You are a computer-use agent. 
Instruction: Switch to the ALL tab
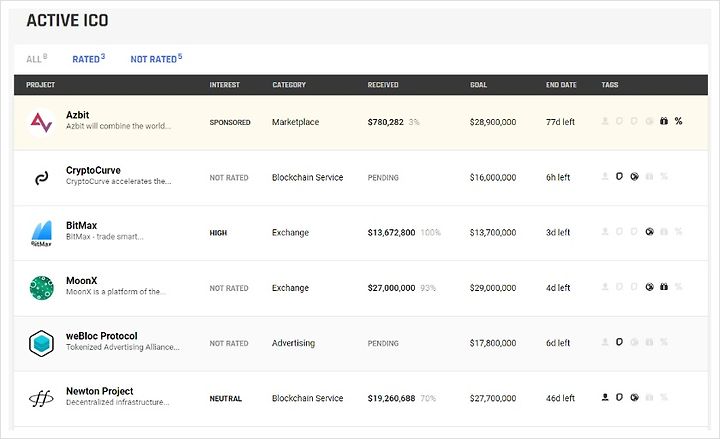36,58
